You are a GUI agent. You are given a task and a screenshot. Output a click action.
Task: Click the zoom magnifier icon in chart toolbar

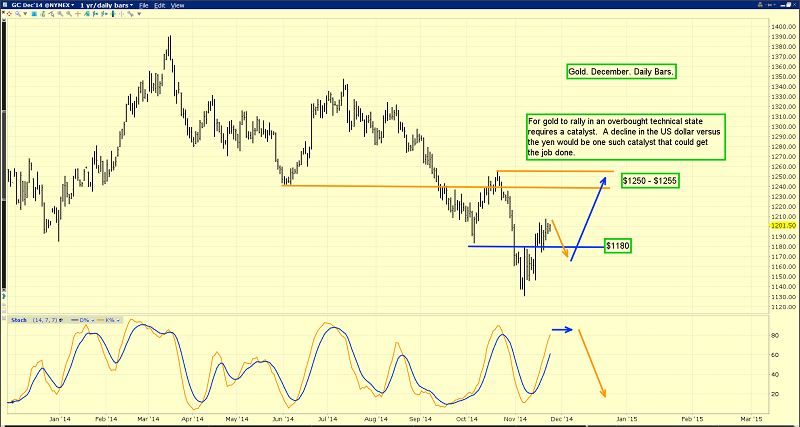point(18,14)
